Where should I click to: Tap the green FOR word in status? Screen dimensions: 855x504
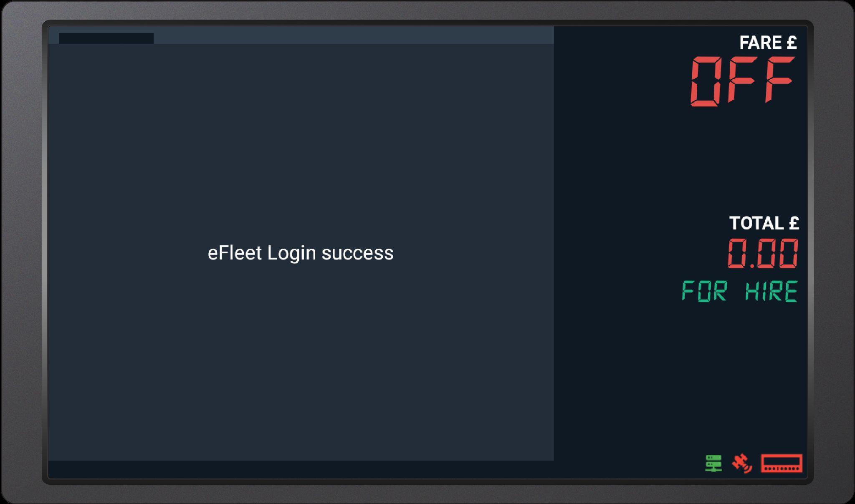click(x=704, y=291)
